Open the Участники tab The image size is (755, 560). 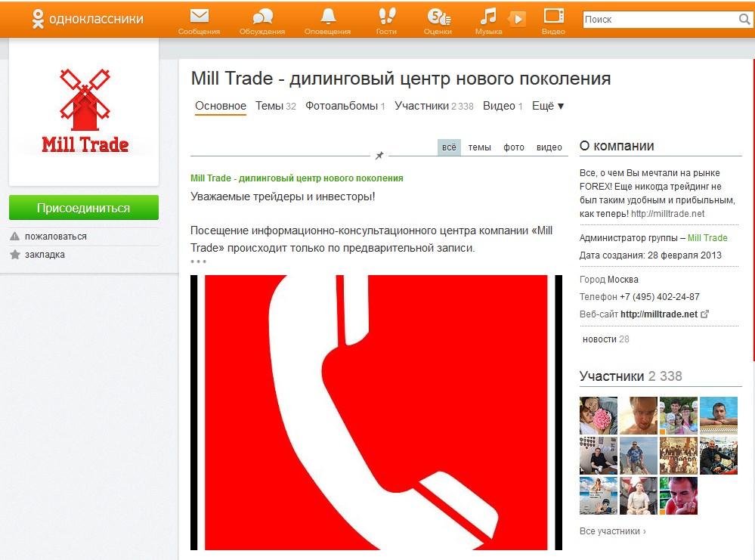434,106
